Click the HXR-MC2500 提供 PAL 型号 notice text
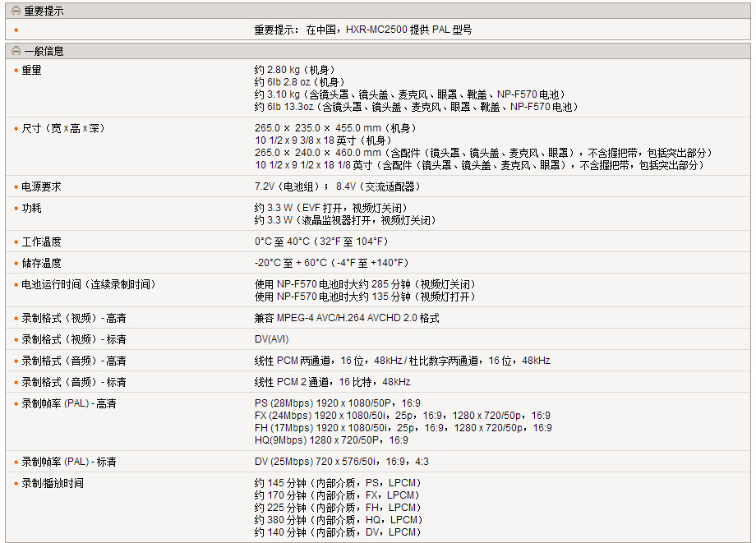The height and width of the screenshot is (543, 756). point(363,30)
